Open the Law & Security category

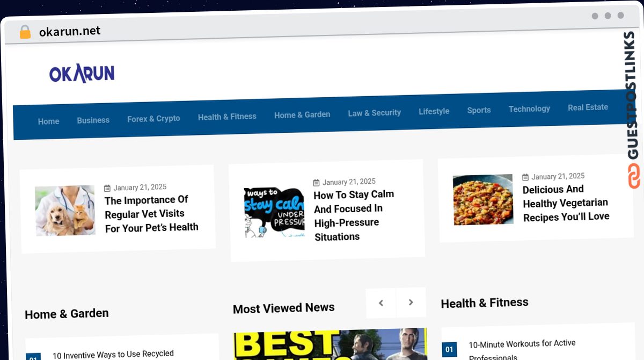click(375, 113)
